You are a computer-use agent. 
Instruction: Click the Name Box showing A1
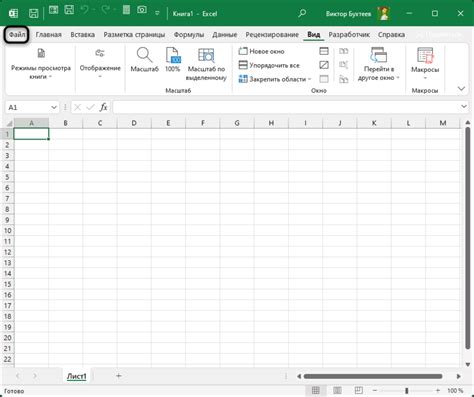(28, 107)
